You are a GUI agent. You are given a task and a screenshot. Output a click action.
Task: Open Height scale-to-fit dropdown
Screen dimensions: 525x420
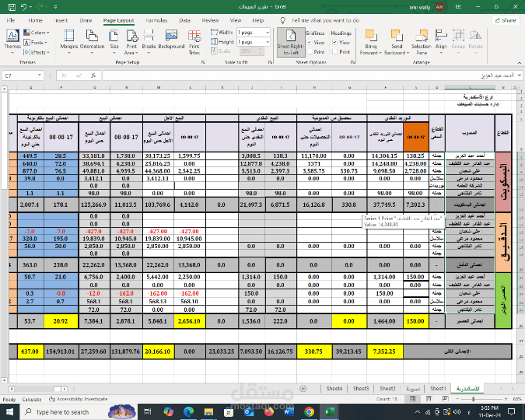[x=268, y=42]
